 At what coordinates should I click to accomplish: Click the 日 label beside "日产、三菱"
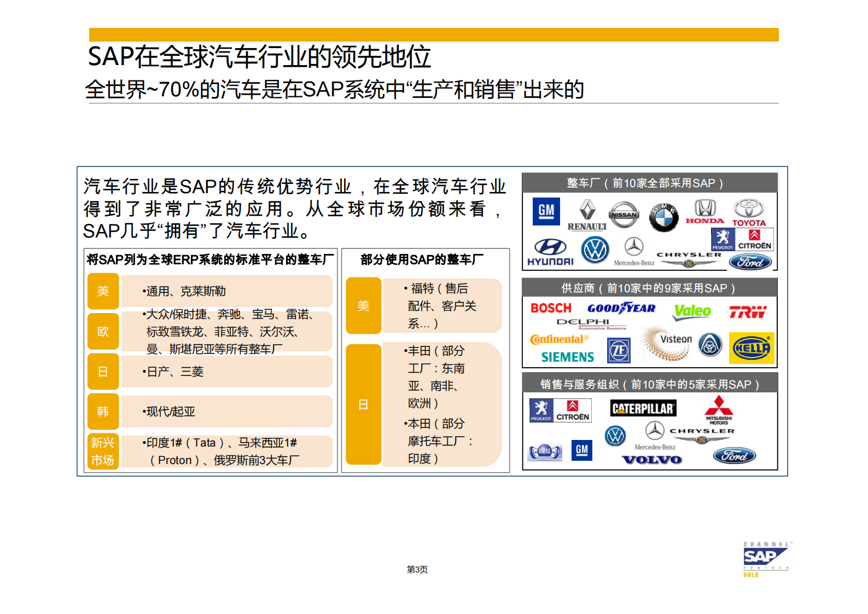click(x=103, y=372)
